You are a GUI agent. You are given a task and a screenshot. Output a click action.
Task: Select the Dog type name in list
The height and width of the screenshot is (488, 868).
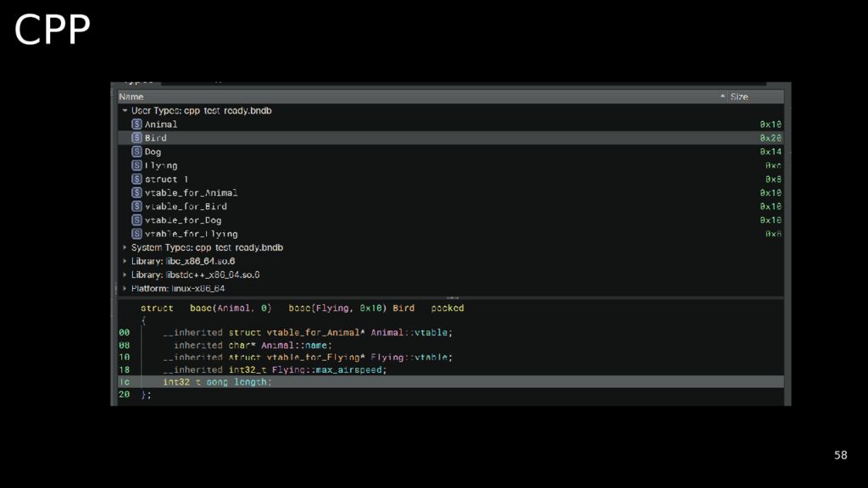(153, 152)
